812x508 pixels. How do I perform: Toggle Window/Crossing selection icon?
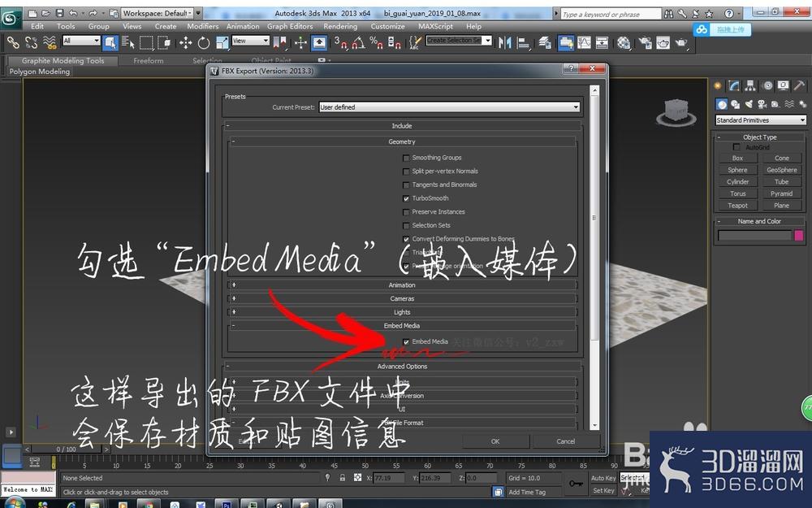pyautogui.click(x=164, y=42)
